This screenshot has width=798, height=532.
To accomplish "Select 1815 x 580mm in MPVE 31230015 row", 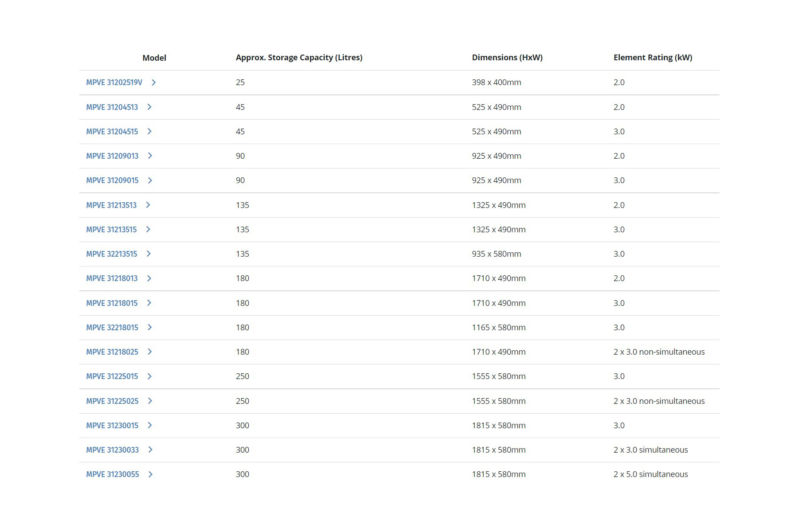I will [499, 426].
